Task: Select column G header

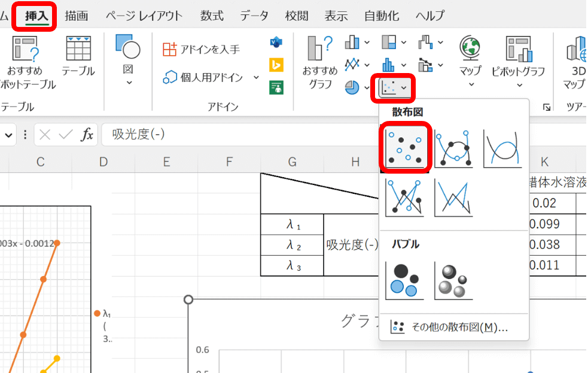Action: coord(292,162)
